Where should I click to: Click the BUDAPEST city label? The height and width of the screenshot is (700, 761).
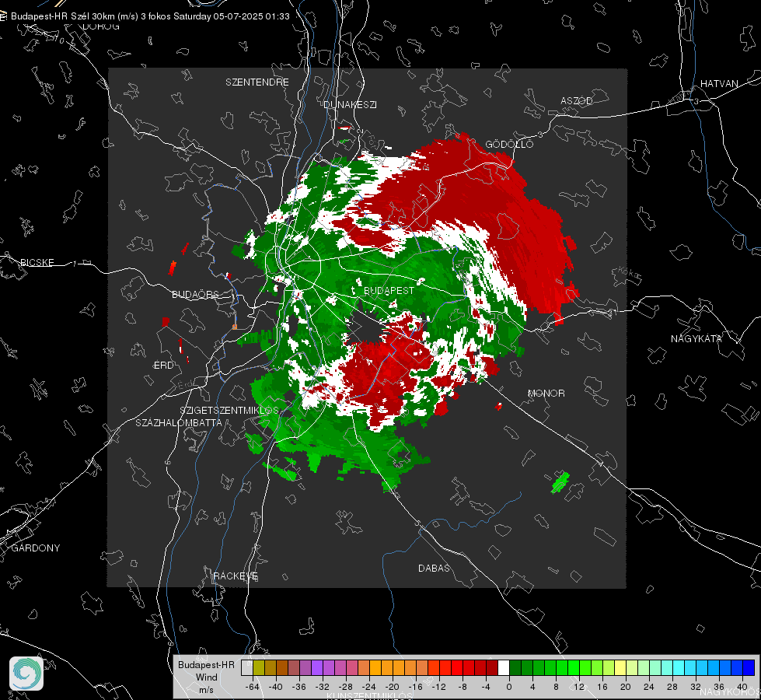tap(389, 290)
